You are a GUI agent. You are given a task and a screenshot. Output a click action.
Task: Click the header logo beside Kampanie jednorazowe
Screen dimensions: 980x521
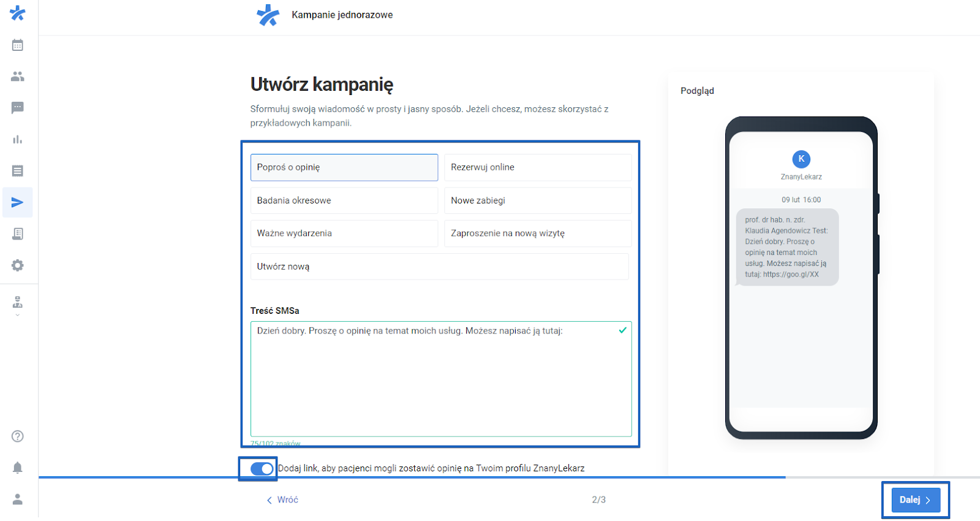click(x=268, y=15)
